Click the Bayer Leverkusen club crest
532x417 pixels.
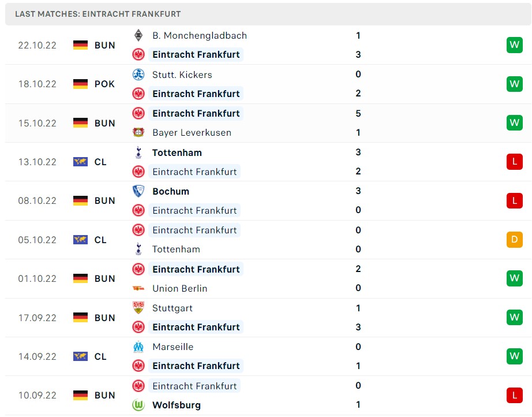(x=139, y=132)
